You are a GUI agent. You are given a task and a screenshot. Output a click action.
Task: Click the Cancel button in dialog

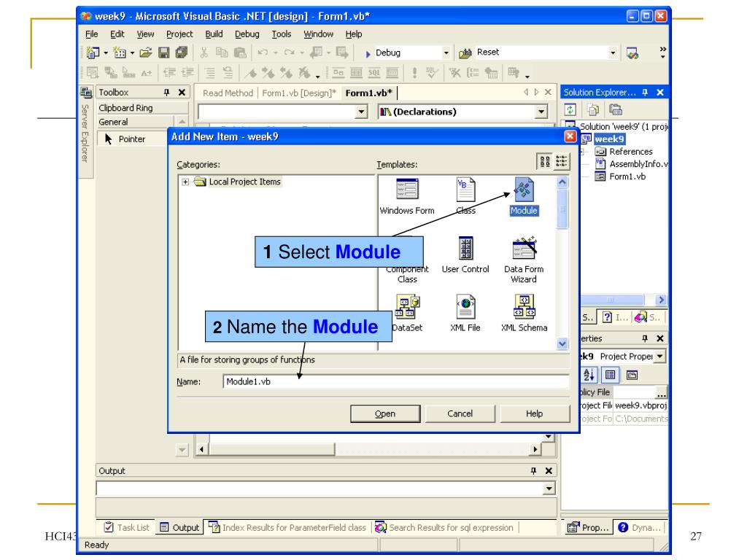click(x=460, y=413)
